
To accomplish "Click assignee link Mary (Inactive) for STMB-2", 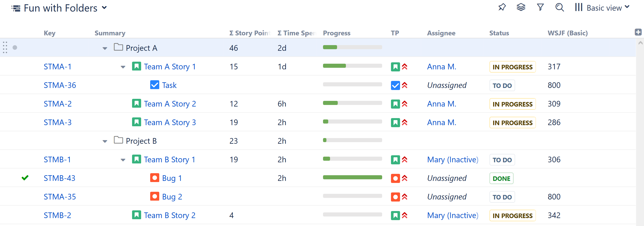I will click(452, 215).
